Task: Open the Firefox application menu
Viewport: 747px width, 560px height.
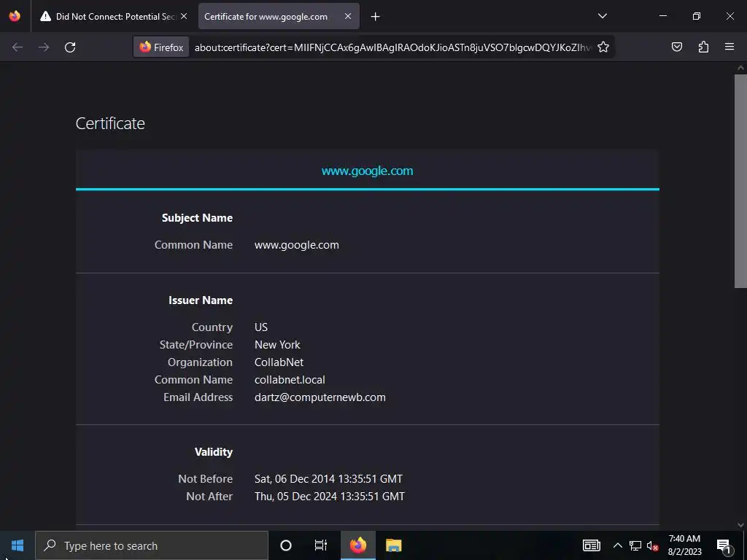Action: pyautogui.click(x=729, y=47)
